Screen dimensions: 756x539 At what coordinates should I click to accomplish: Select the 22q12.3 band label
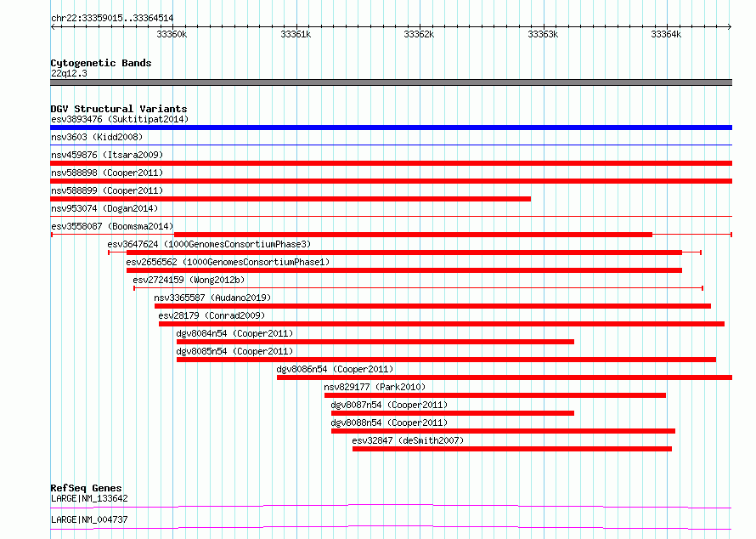click(x=69, y=73)
